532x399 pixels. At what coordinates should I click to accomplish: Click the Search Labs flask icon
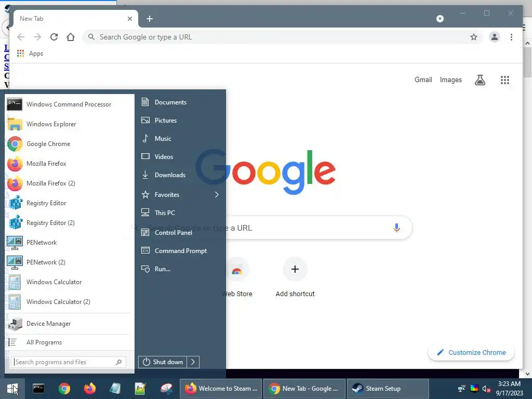(480, 79)
